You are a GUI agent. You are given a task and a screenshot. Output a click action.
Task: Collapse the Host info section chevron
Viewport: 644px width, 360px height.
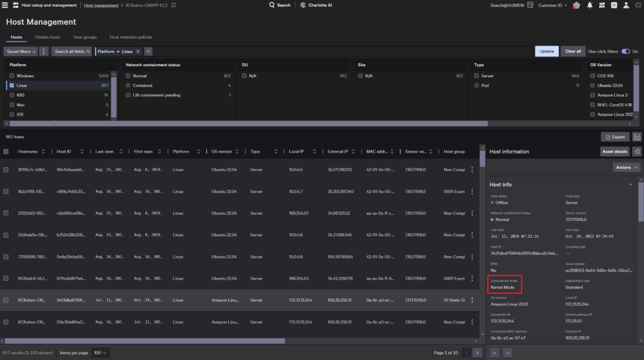(631, 184)
